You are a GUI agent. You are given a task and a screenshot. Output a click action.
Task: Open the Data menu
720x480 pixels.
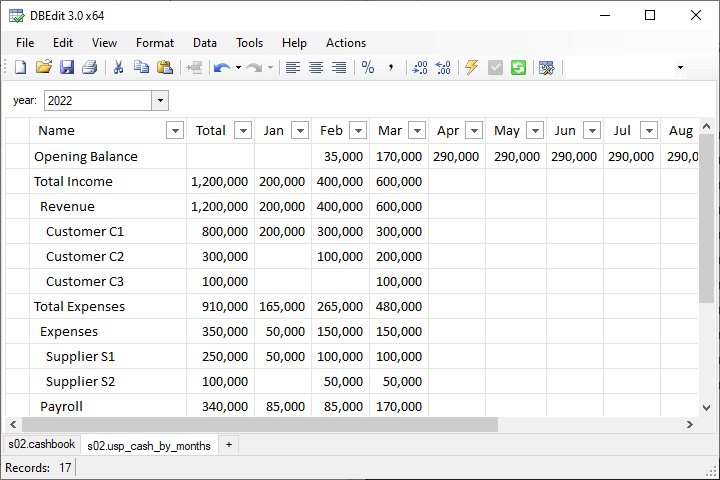(205, 43)
